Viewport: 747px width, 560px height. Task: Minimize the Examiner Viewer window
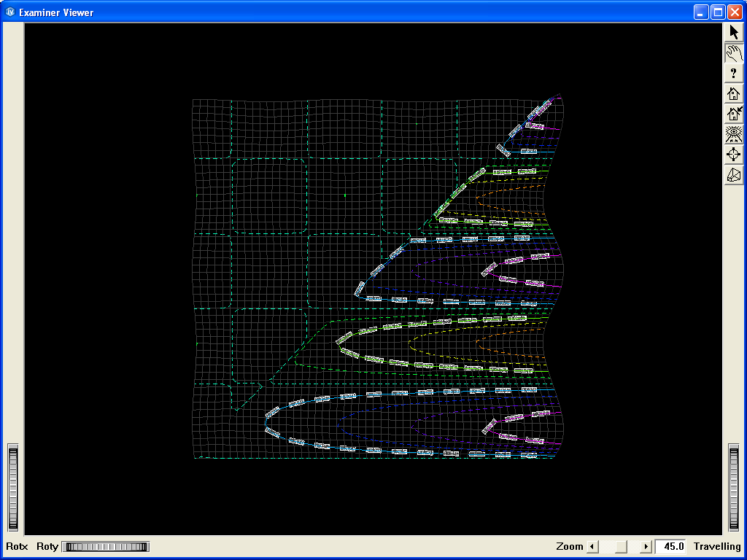click(701, 12)
